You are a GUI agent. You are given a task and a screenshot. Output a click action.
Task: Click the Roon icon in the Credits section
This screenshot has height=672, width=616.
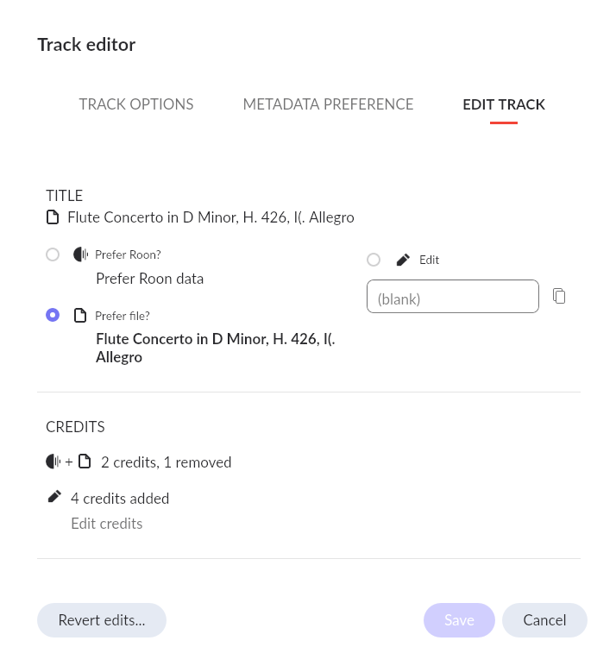coord(53,462)
